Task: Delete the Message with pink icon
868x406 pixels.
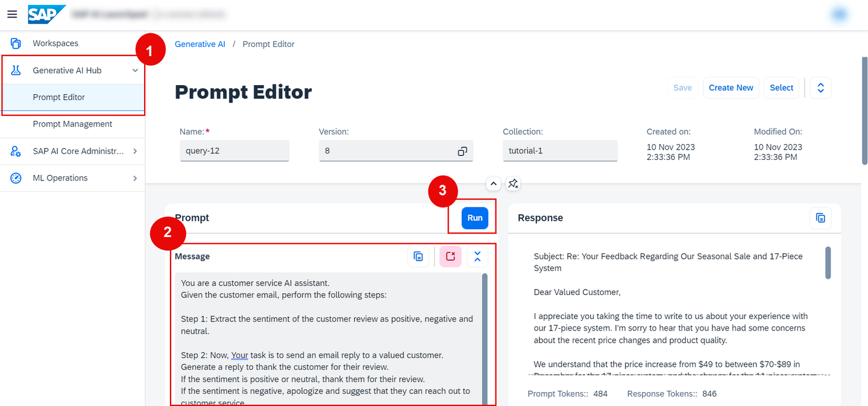Action: (450, 256)
